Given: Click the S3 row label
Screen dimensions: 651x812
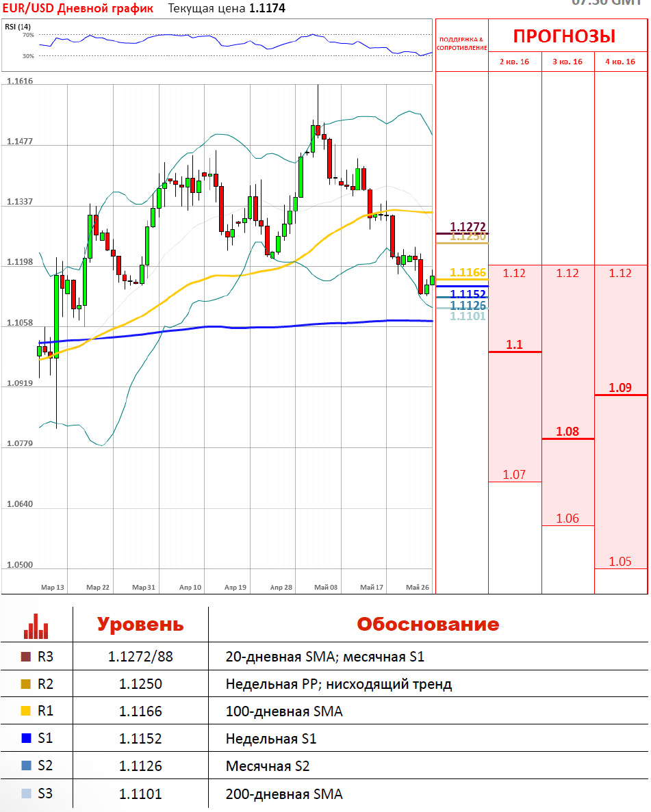Looking at the screenshot, I should pos(46,794).
